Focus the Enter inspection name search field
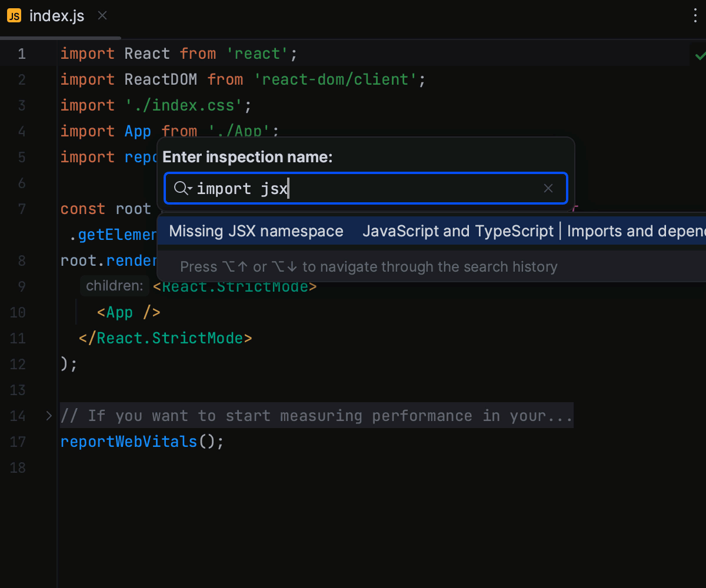Viewport: 706px width, 588px height. (x=365, y=188)
